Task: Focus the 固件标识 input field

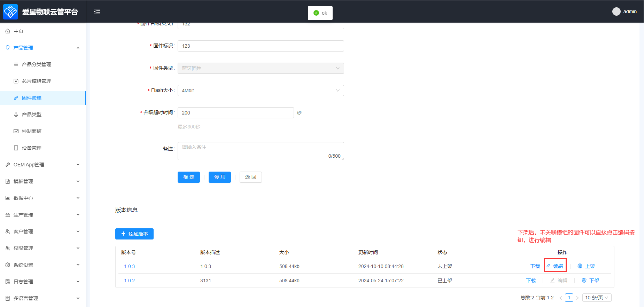Action: click(x=261, y=46)
